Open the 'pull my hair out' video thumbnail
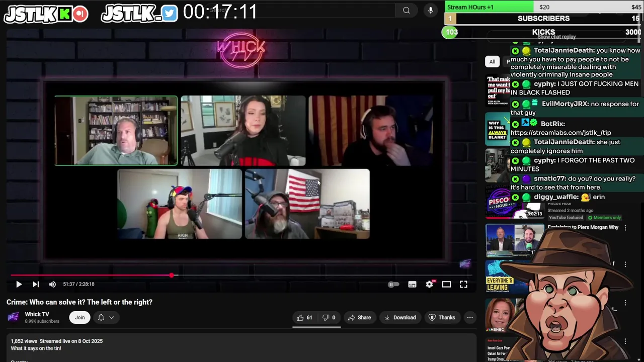 pyautogui.click(x=498, y=90)
